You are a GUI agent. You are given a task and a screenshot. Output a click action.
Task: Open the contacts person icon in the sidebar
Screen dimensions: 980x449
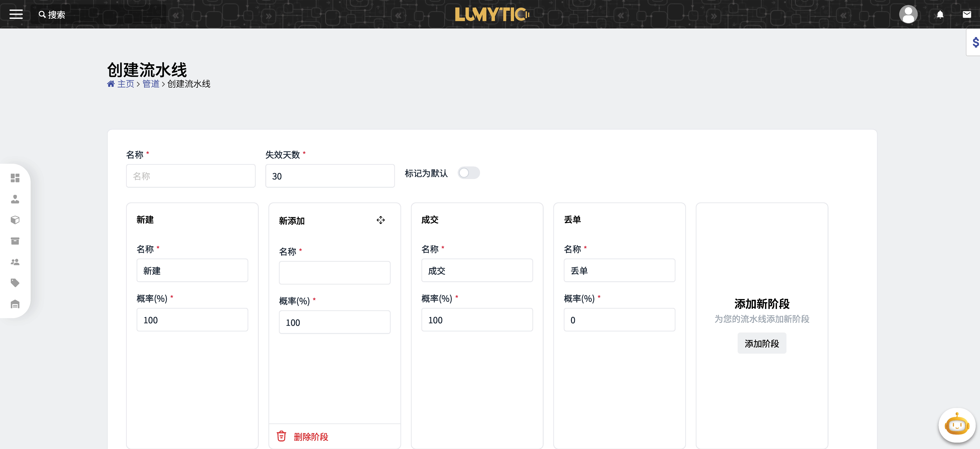[15, 199]
